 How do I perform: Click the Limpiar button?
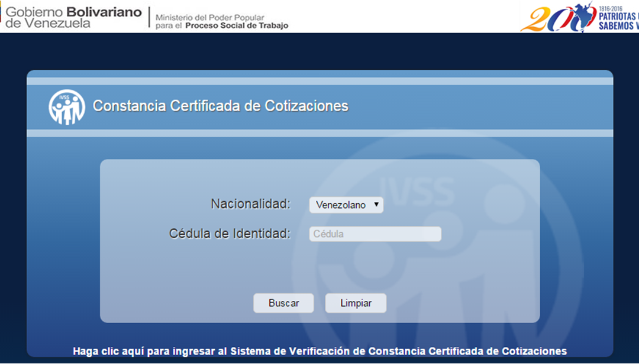click(x=356, y=303)
